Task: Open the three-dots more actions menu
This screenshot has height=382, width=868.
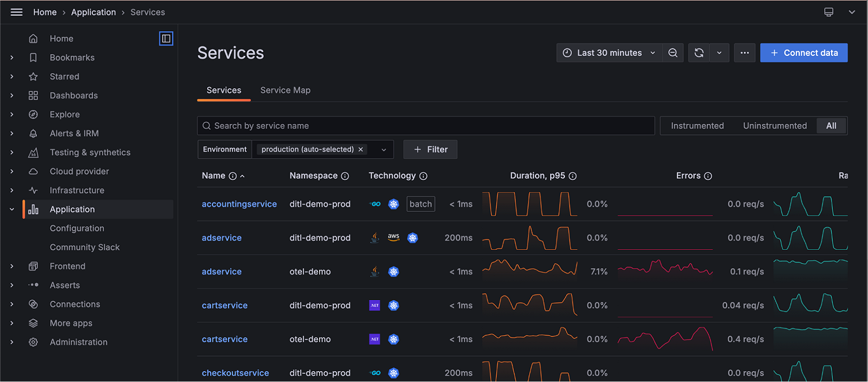Action: tap(744, 53)
